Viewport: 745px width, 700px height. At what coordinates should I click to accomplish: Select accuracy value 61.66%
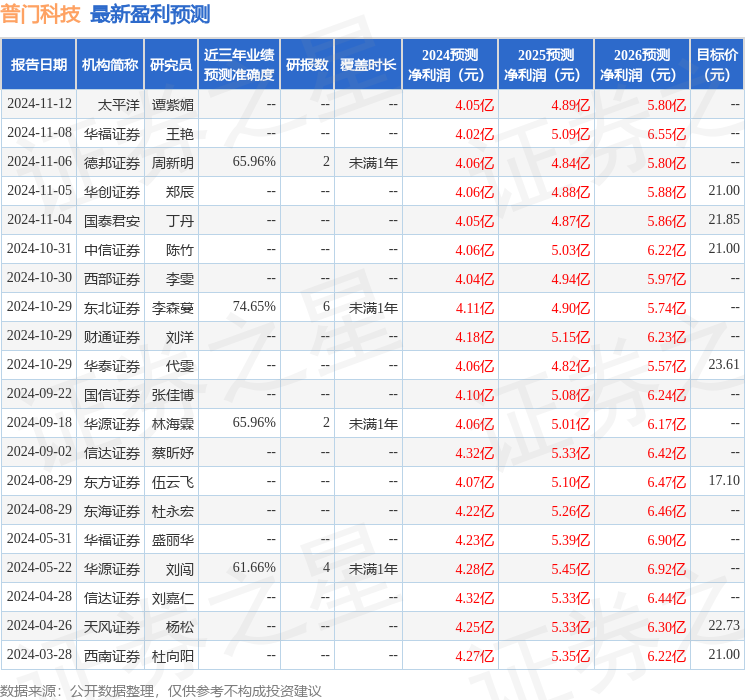coord(254,567)
